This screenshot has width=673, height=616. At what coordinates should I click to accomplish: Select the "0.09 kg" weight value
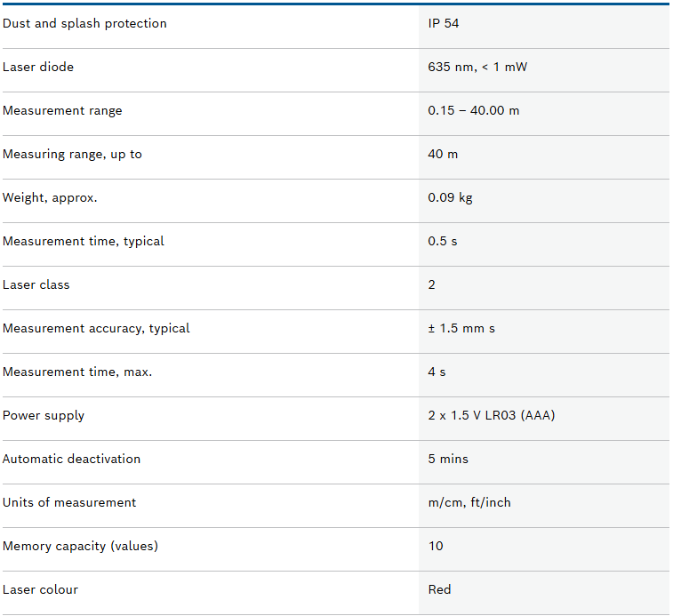(450, 198)
